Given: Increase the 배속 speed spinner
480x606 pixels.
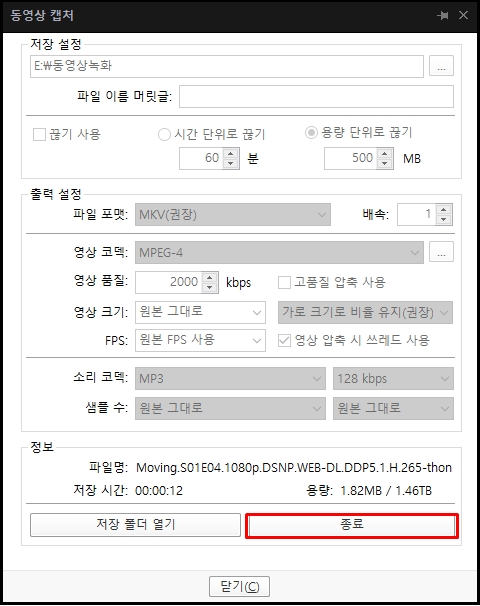Looking at the screenshot, I should point(444,209).
